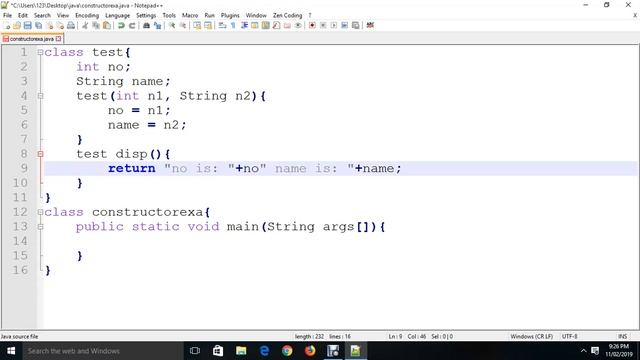Collapse class constructorexa fold marker
Screen dimensions: 640x360
click(40, 212)
